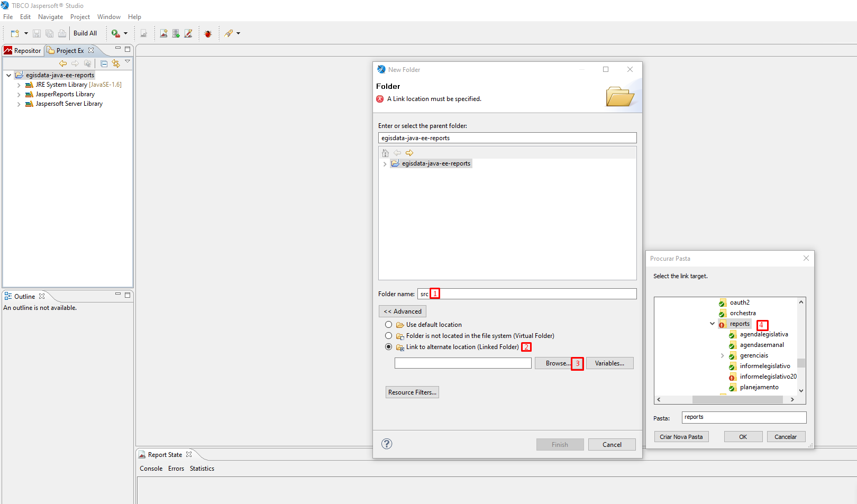This screenshot has height=504, width=857.
Task: Click the Collapse All icon in Project Explorer
Action: point(104,63)
